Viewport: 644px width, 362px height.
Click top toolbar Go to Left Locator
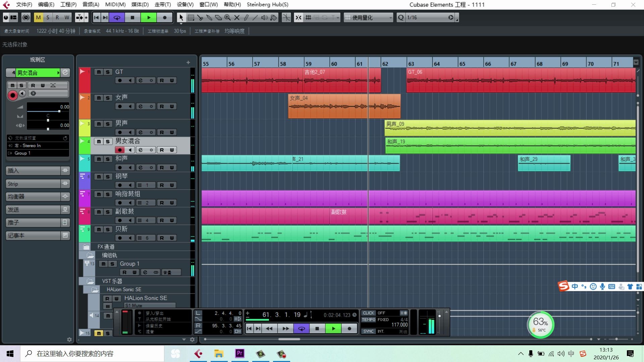click(96, 17)
